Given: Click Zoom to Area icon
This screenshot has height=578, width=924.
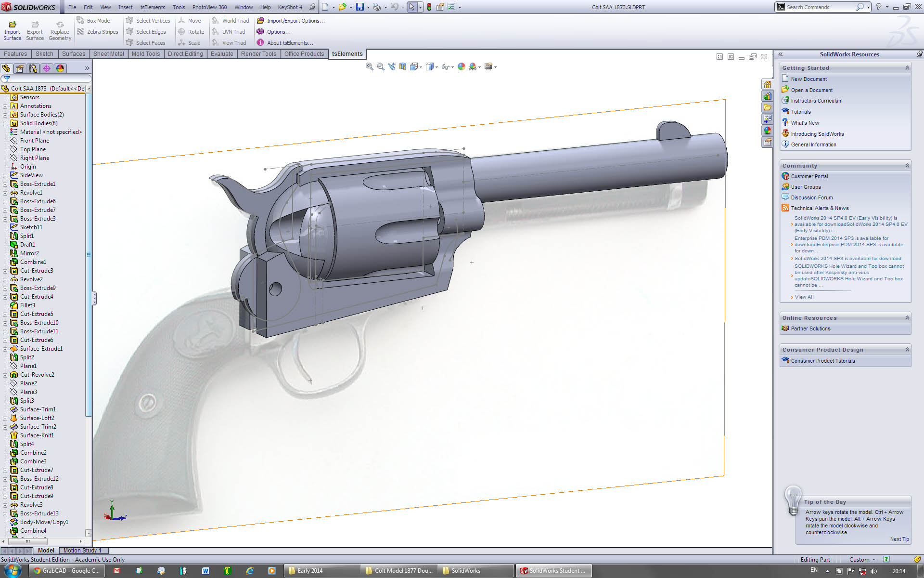Looking at the screenshot, I should pyautogui.click(x=380, y=67).
